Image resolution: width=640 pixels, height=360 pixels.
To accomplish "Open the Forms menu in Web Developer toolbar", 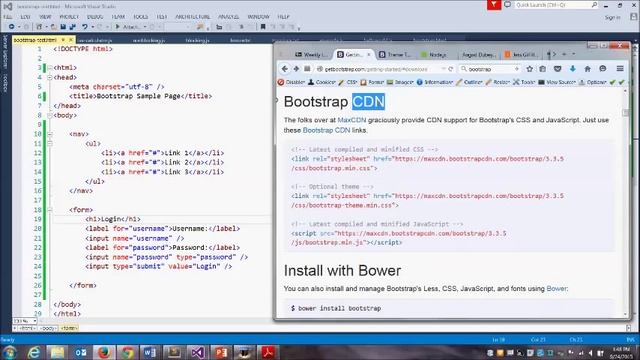I will 372,82.
